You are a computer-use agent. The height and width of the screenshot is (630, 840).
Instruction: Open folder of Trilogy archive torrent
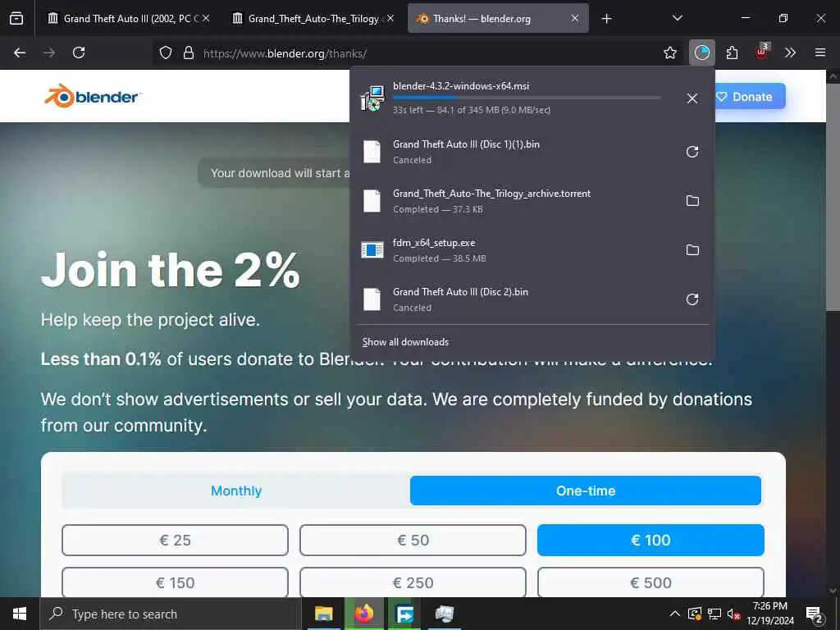click(692, 201)
